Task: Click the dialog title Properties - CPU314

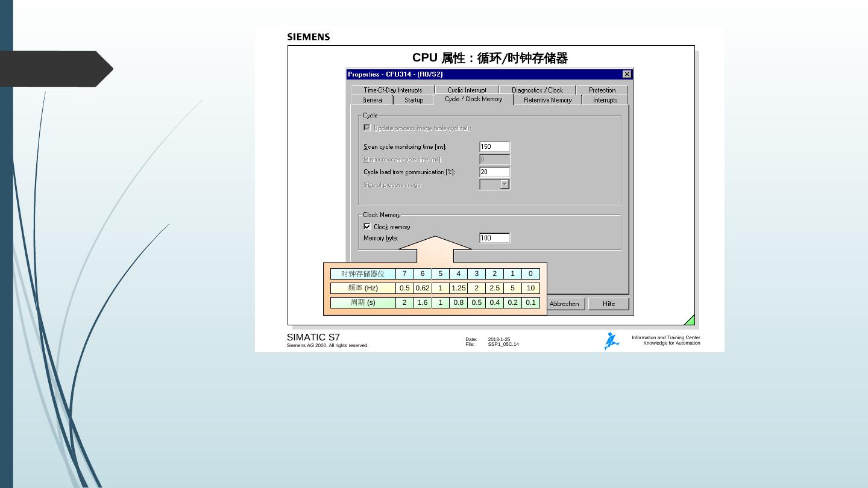Action: (x=395, y=74)
